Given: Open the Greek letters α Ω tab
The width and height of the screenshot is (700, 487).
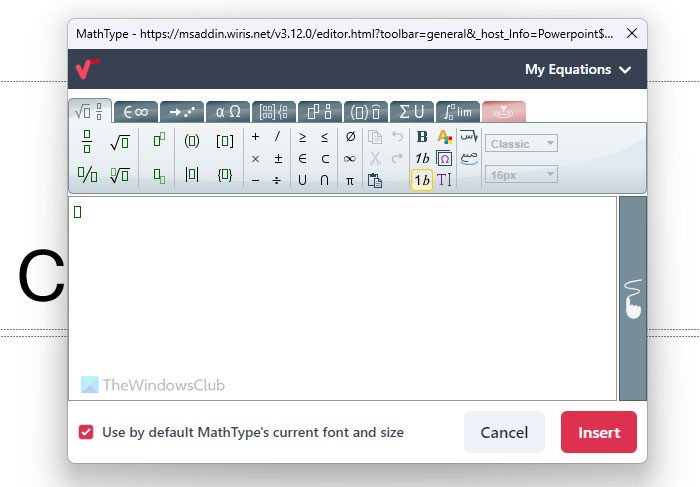Looking at the screenshot, I should [228, 112].
